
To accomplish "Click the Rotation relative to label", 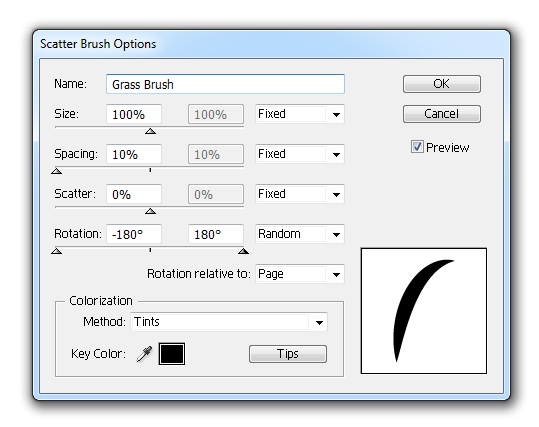I will point(199,274).
